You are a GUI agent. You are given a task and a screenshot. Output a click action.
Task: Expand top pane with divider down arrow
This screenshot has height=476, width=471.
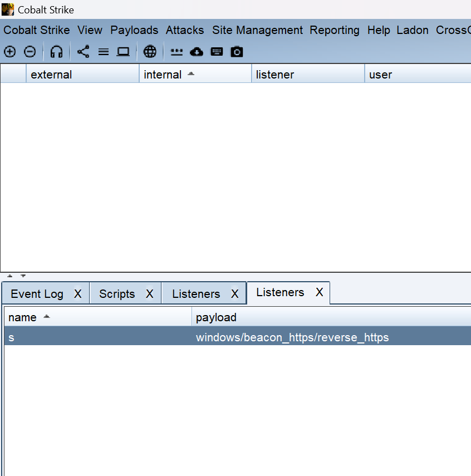[x=23, y=276]
